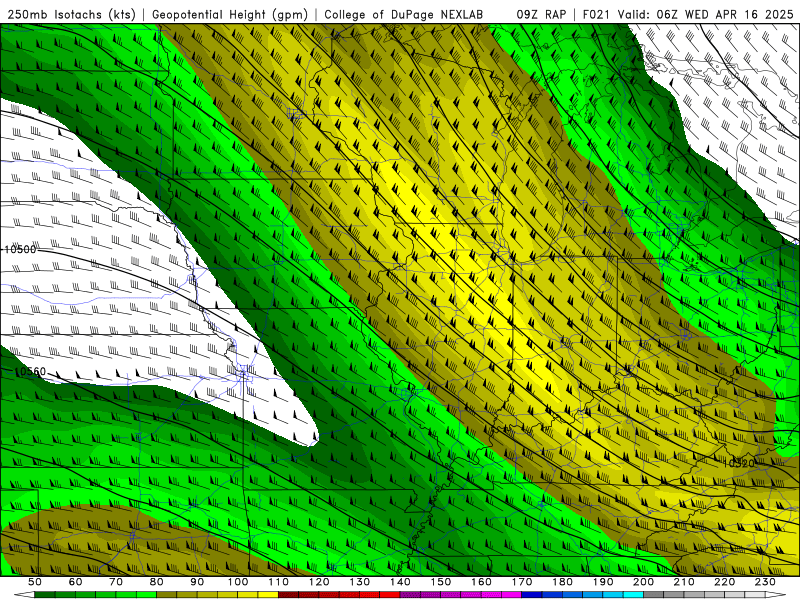Click the 70 kts legend label

(116, 582)
